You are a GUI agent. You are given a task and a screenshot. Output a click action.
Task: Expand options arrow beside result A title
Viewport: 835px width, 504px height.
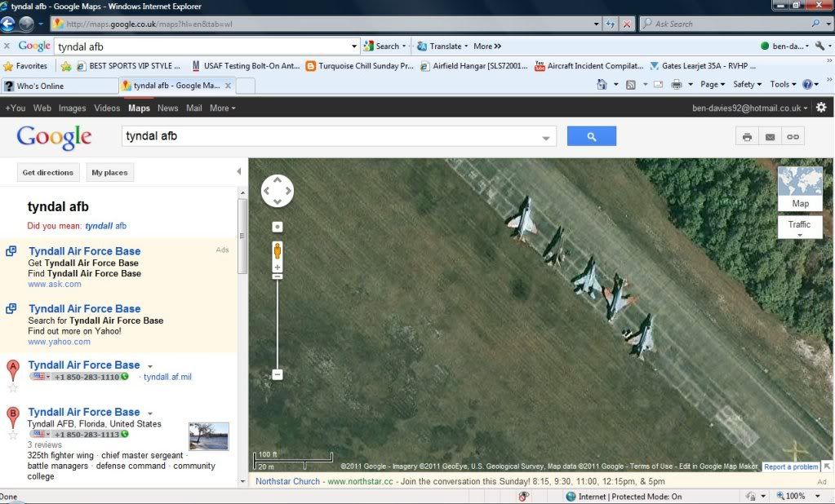pos(150,366)
